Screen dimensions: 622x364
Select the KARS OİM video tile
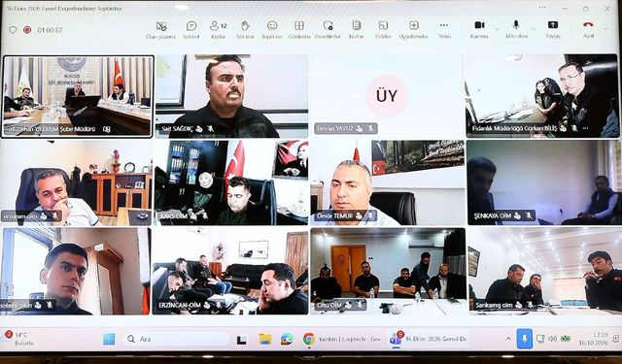231,183
